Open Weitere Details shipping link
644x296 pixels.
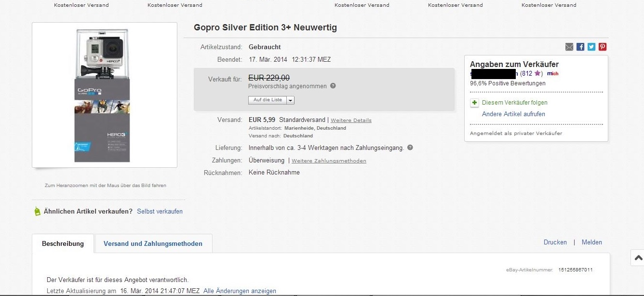[x=351, y=120]
